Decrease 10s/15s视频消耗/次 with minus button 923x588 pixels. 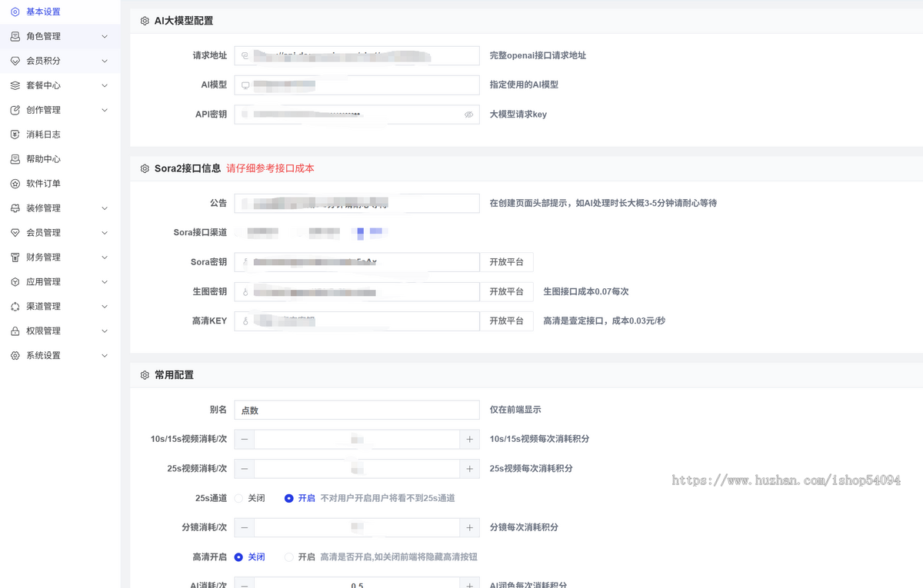point(245,439)
